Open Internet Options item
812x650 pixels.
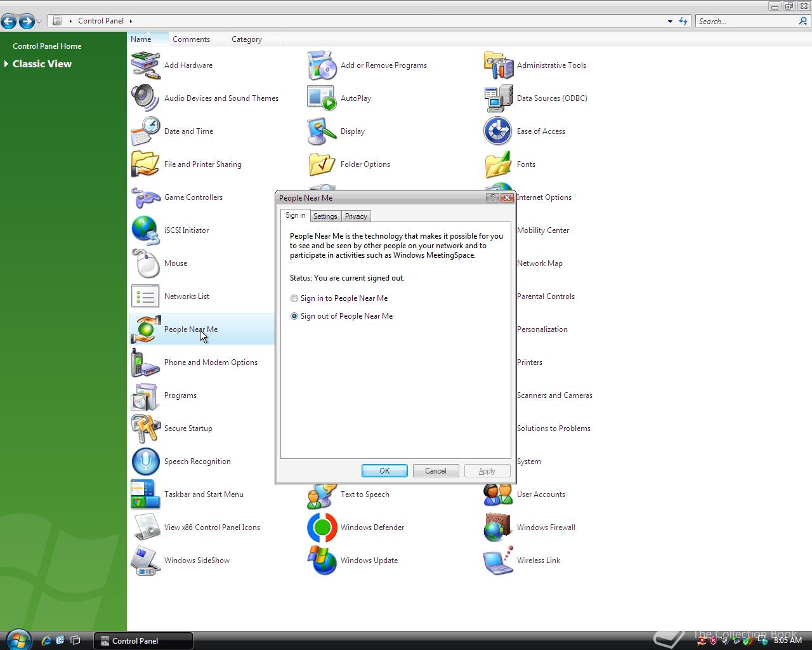pyautogui.click(x=544, y=197)
